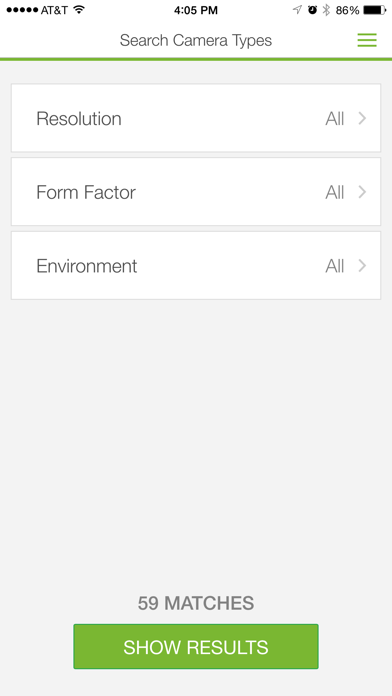Viewport: 392px width, 696px height.
Task: Expand the Form Factor chevron arrow
Action: (362, 192)
